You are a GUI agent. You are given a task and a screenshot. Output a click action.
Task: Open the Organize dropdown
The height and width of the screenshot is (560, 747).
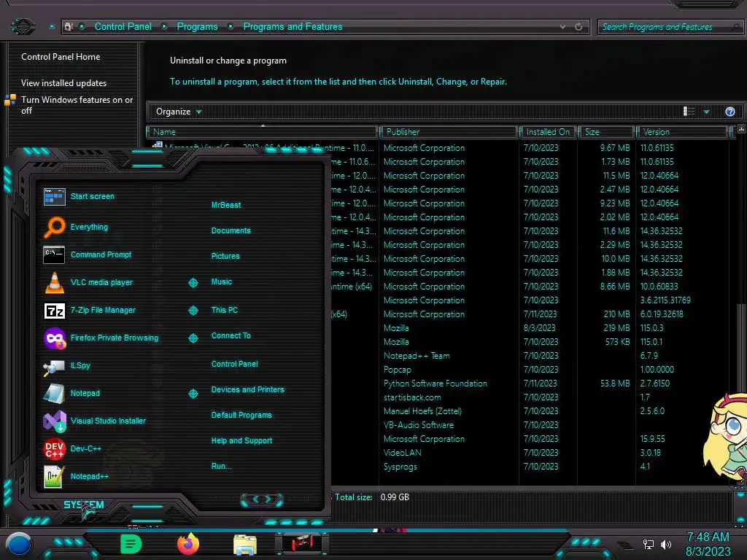pos(179,112)
